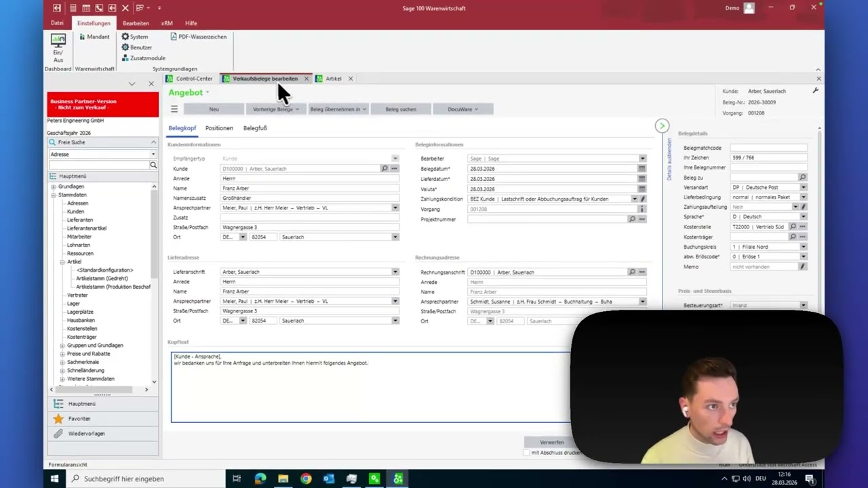This screenshot has height=488, width=868.
Task: Click the hamburger menu beside Neu button
Action: [x=174, y=108]
